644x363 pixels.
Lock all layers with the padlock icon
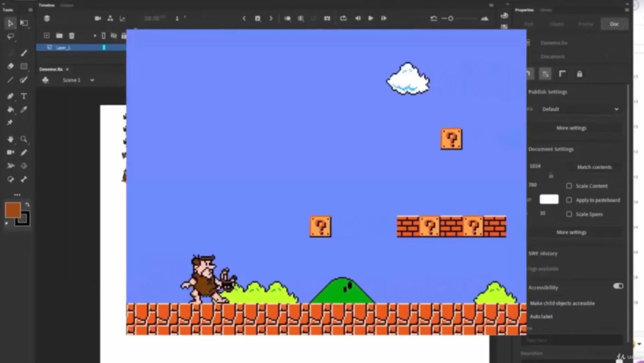(123, 36)
